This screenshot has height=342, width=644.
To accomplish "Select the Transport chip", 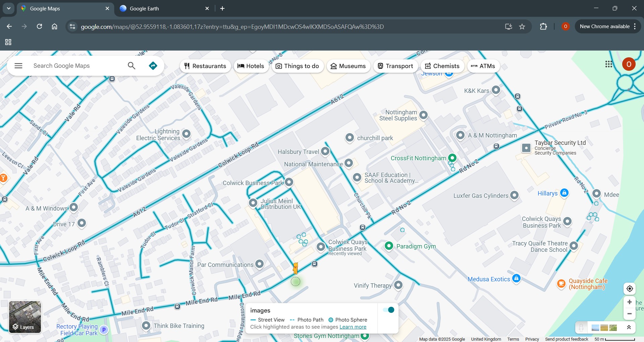I will point(395,66).
